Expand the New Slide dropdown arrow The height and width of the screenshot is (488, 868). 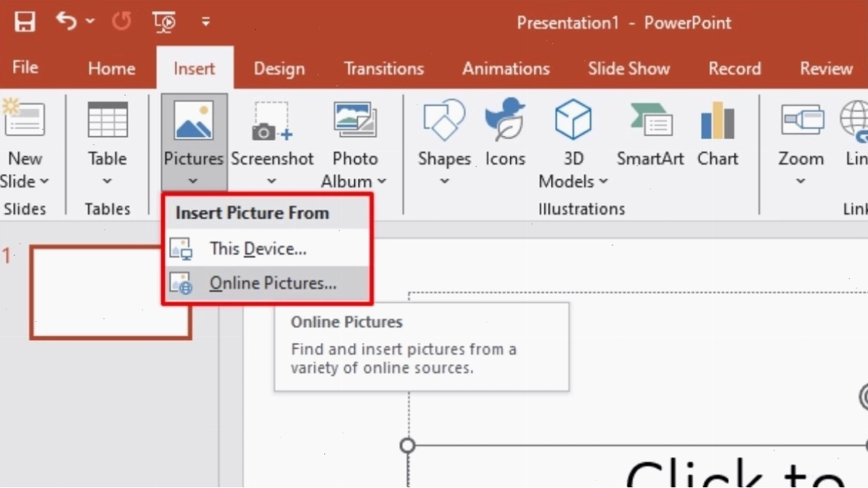pyautogui.click(x=44, y=181)
